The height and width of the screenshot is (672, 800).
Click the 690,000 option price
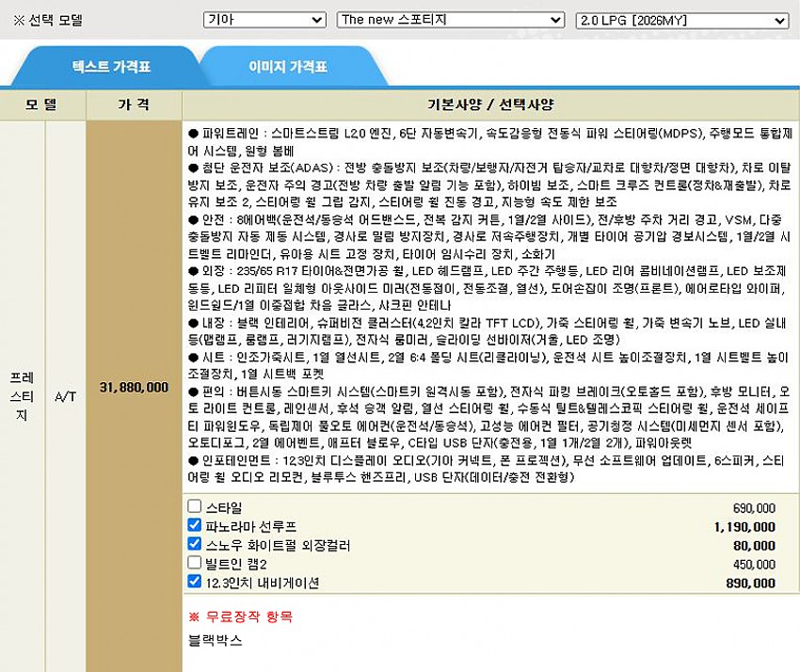[x=753, y=508]
